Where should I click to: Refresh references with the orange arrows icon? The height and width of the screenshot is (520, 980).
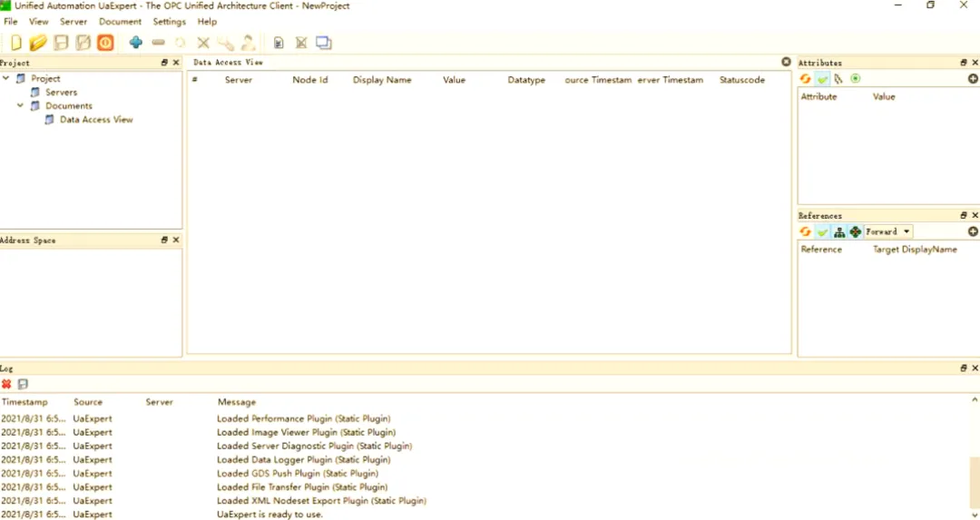coord(805,232)
